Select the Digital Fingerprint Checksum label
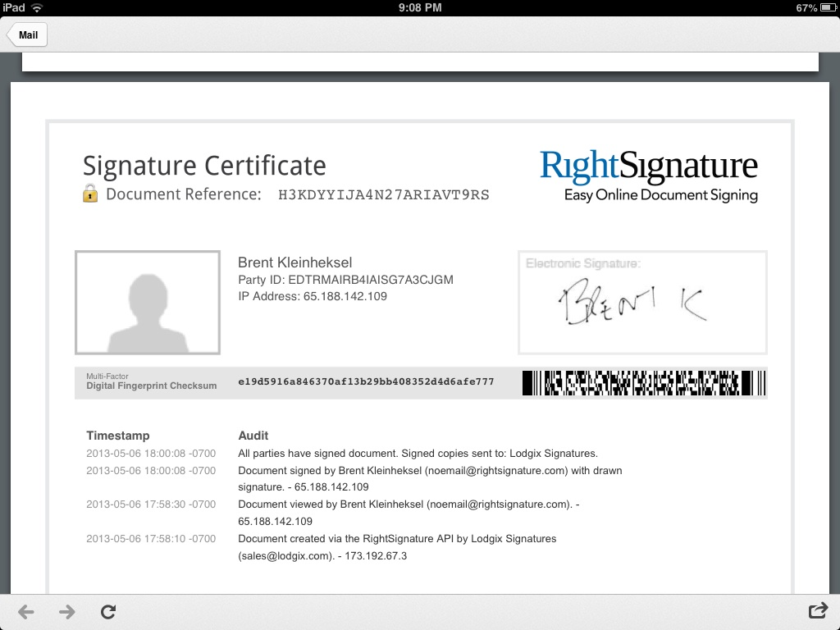 (151, 386)
